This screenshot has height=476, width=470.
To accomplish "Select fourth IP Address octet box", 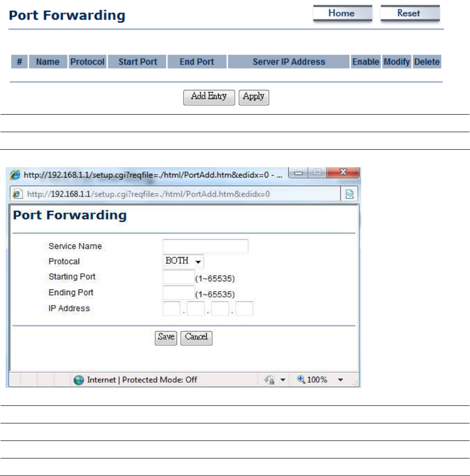I will [x=244, y=308].
